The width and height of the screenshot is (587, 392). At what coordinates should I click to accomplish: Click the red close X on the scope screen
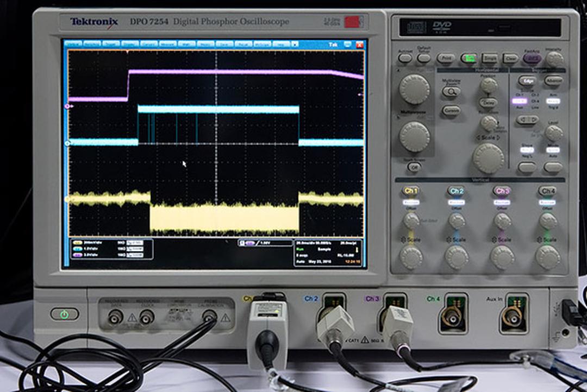click(x=359, y=45)
